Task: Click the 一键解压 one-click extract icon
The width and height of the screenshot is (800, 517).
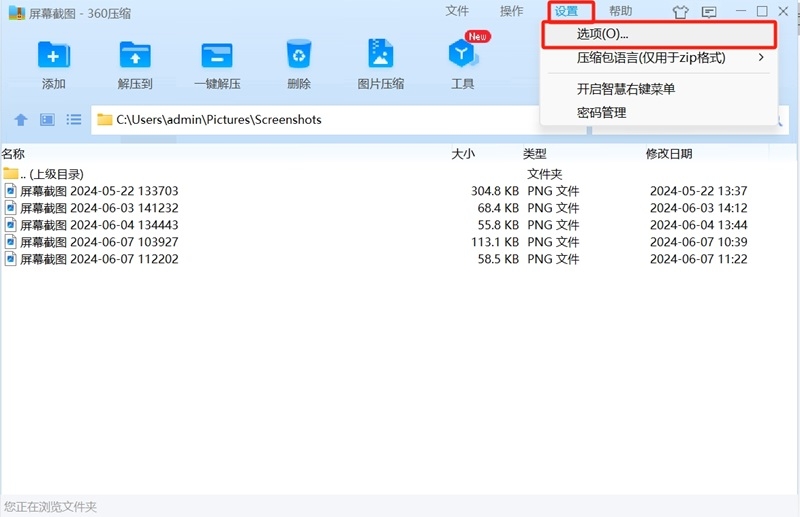Action: pyautogui.click(x=217, y=55)
